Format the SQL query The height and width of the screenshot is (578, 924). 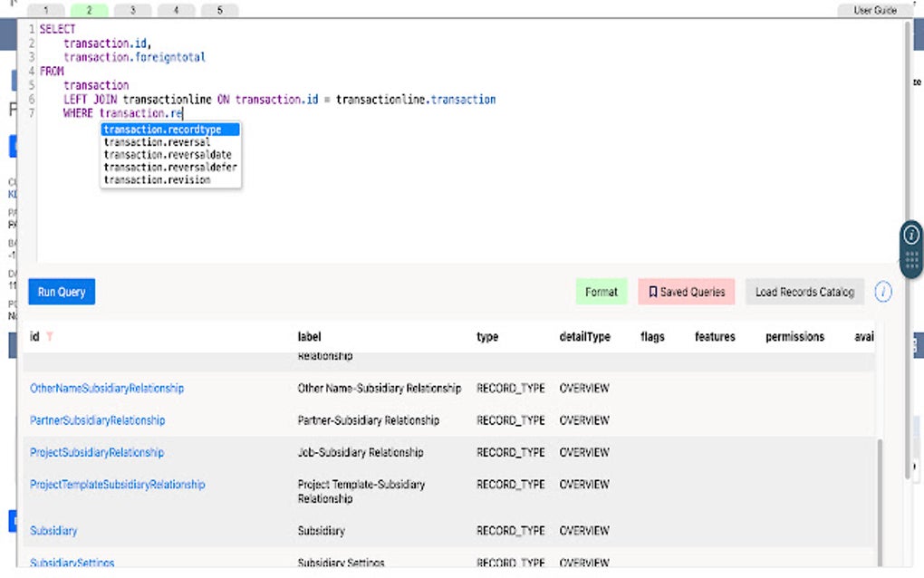tap(602, 292)
